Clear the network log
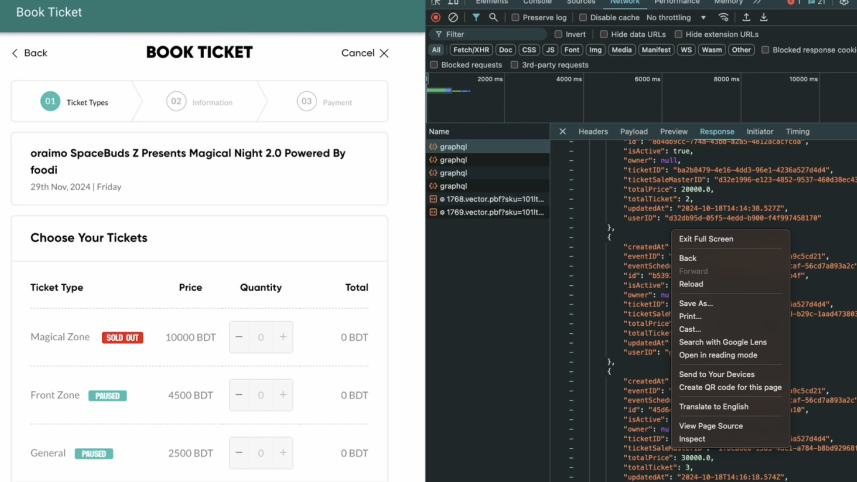857x482 pixels. [453, 17]
